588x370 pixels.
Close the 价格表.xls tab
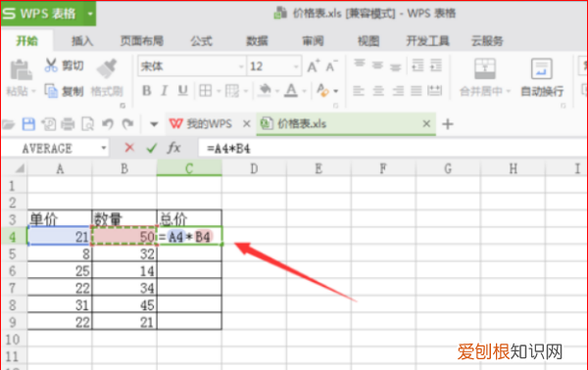point(426,123)
